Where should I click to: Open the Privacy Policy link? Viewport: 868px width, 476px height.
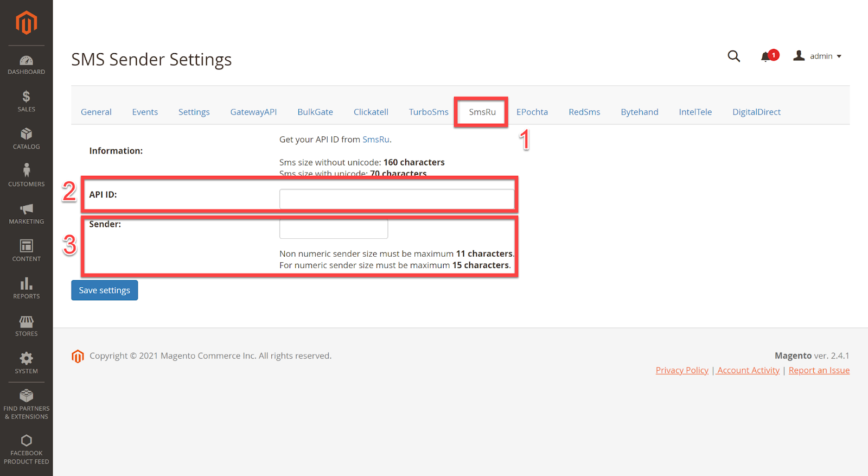click(682, 370)
